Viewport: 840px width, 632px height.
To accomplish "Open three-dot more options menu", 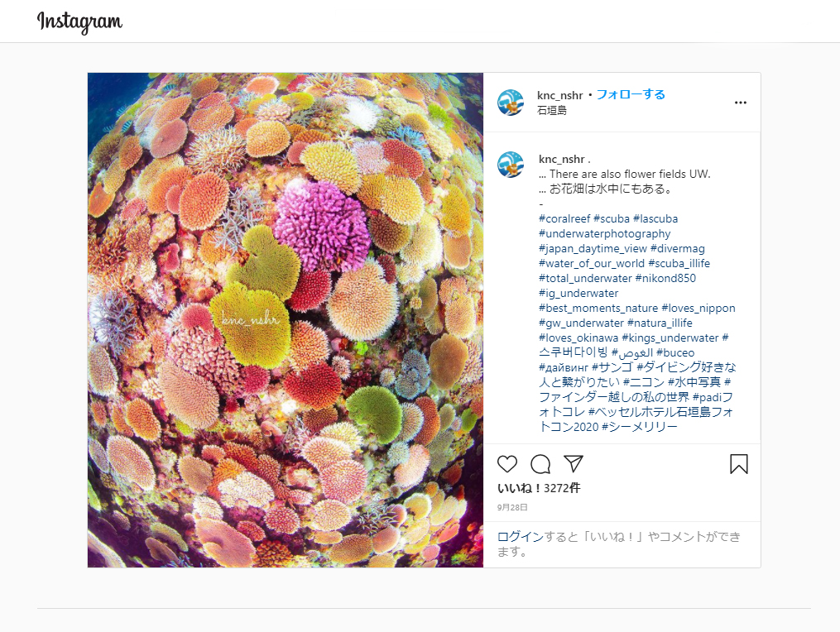I will 741,103.
